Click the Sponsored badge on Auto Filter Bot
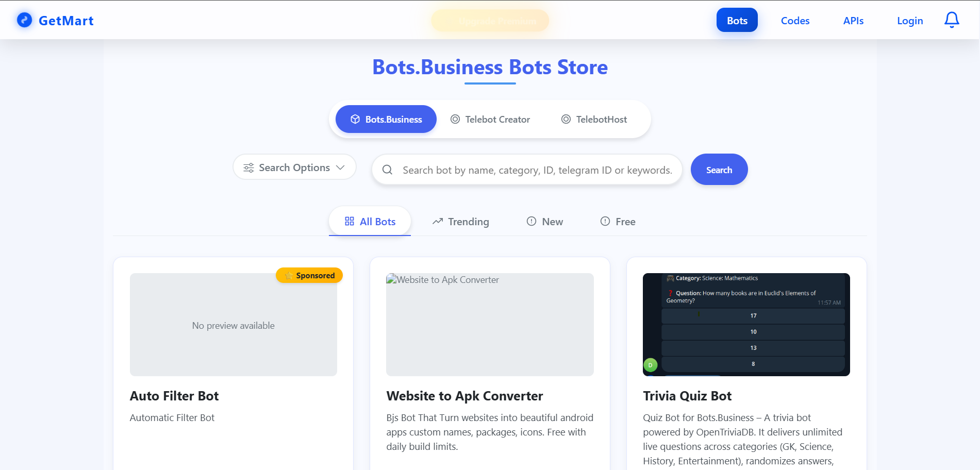This screenshot has width=980, height=470. click(x=309, y=275)
